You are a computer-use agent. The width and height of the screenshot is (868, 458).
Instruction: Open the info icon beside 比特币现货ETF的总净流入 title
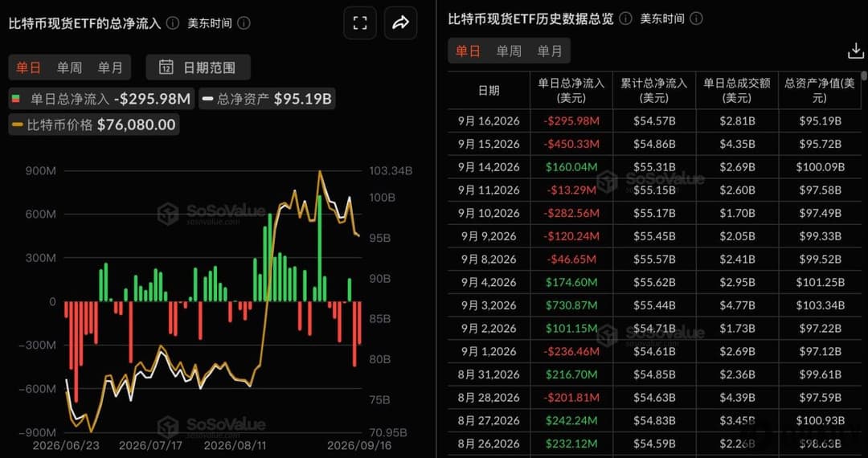coord(173,22)
